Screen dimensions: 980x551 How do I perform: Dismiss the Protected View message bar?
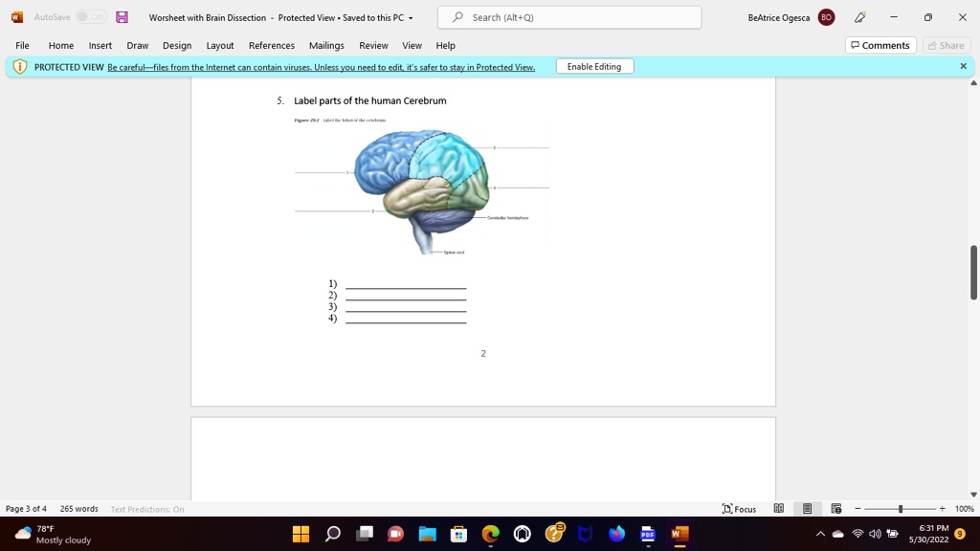(x=963, y=66)
